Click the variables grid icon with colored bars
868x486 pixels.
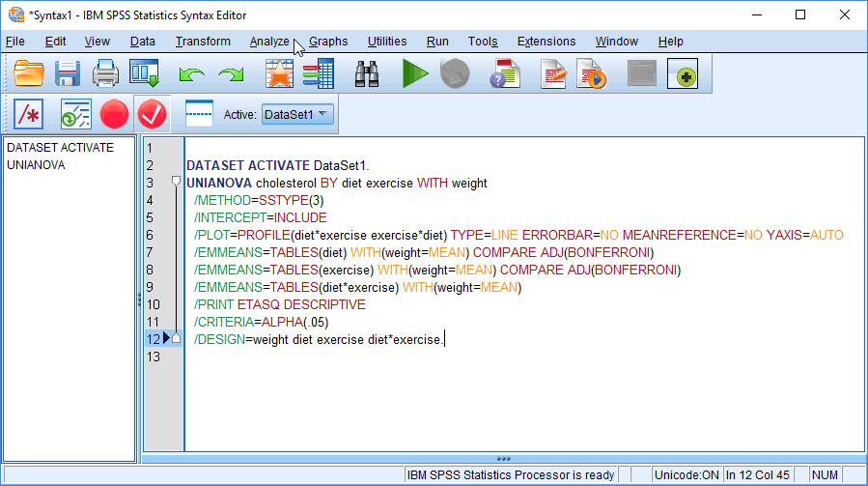pos(319,73)
